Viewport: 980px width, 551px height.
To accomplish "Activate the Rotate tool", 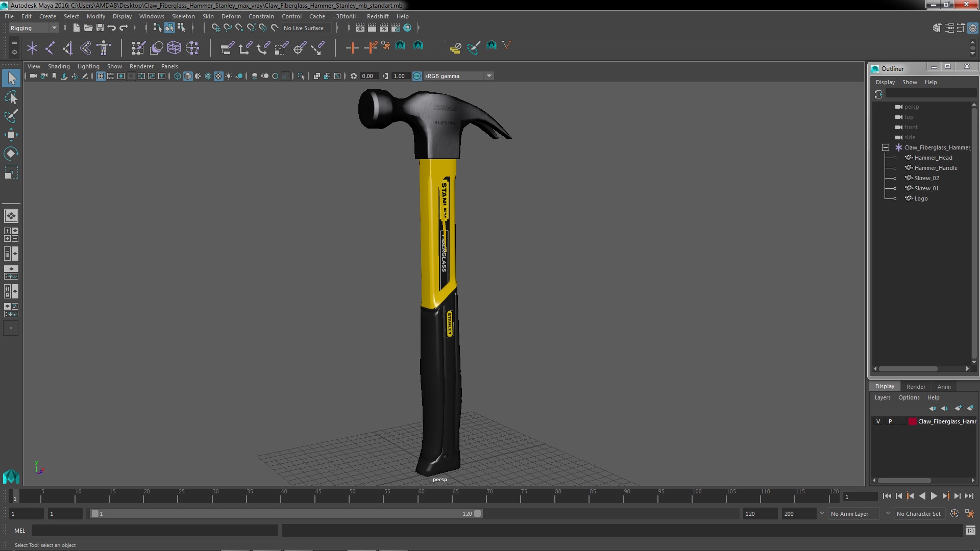I will coord(11,154).
